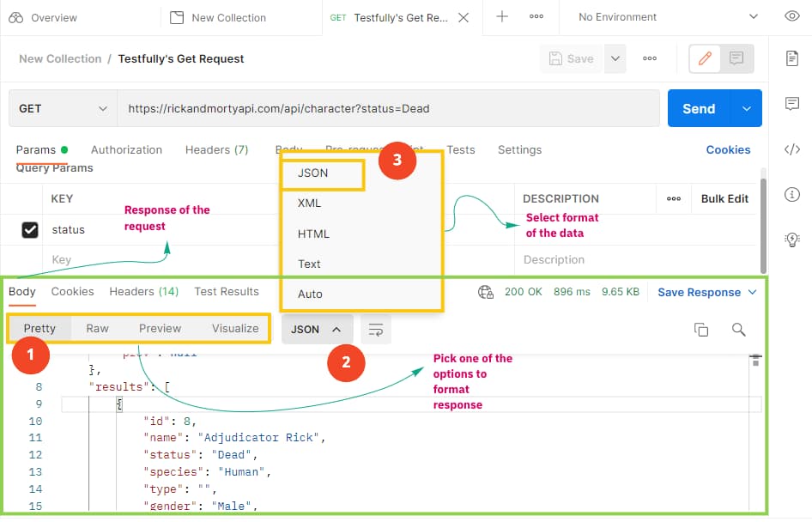Viewport: 812px width, 522px height.
Task: Open the info sidebar panel
Action: point(791,195)
